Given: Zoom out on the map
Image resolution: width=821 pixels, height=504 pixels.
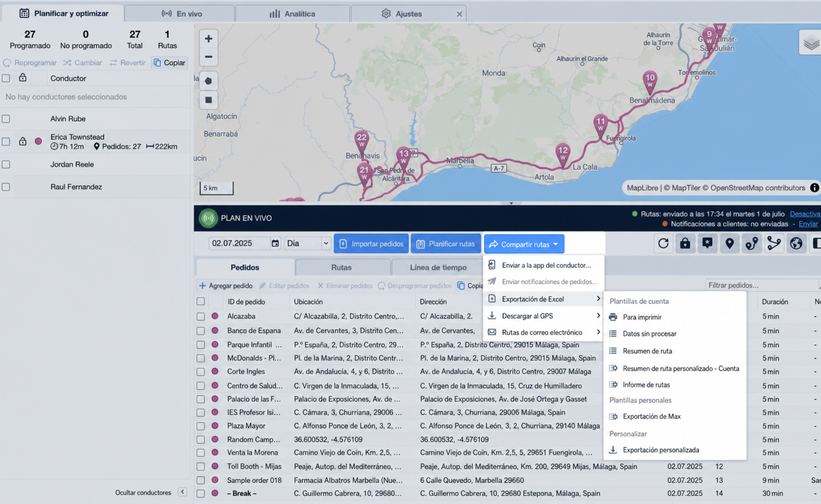Looking at the screenshot, I should (209, 57).
